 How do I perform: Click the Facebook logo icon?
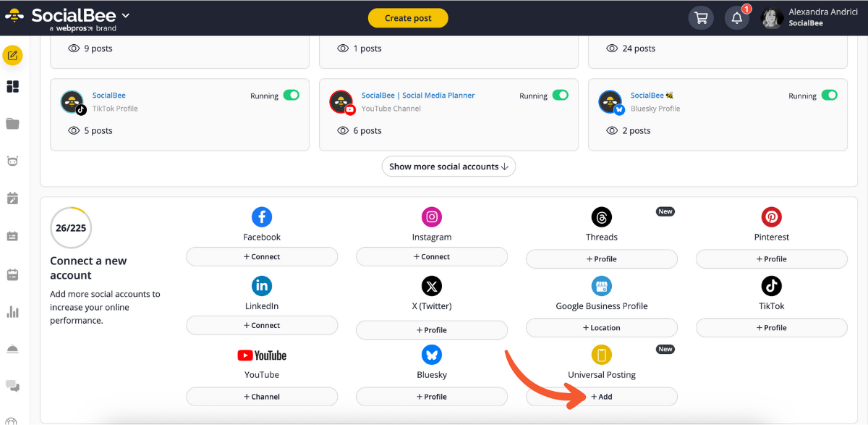click(x=262, y=216)
